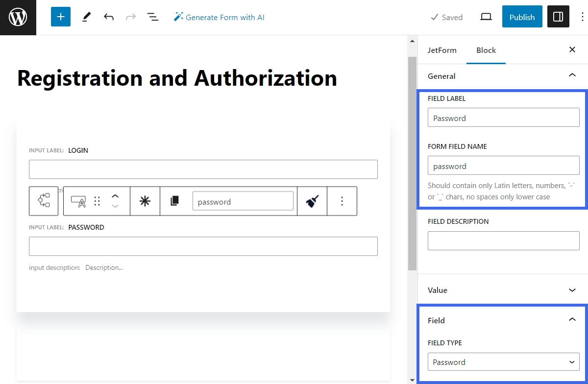Screen dimensions: 588x384
Task: Open block toolbar options with three-dot icon
Action: pyautogui.click(x=342, y=201)
